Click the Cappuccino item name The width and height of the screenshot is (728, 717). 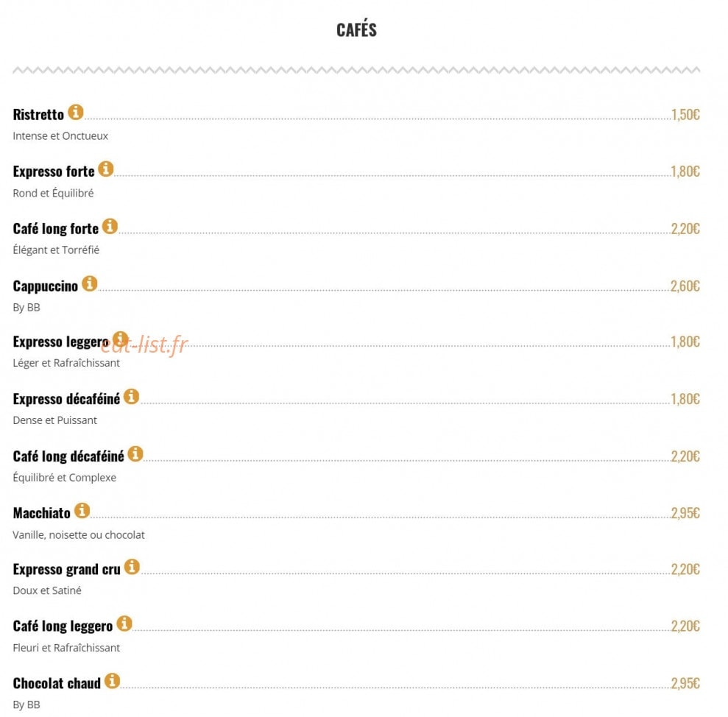click(46, 286)
